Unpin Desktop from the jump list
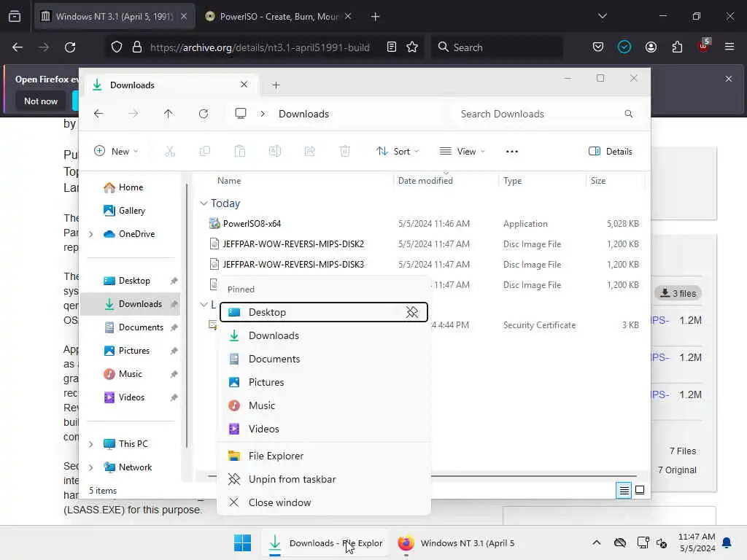The height and width of the screenshot is (560, 747). pos(411,312)
